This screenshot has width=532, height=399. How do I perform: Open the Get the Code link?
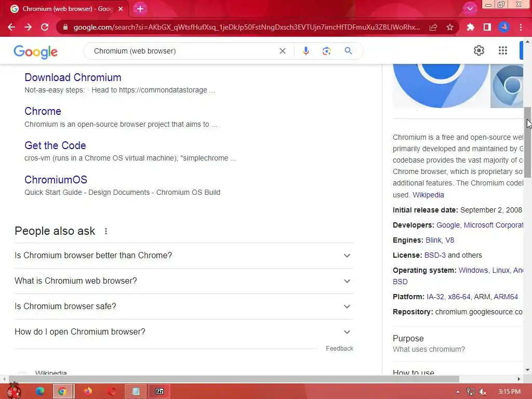click(55, 145)
